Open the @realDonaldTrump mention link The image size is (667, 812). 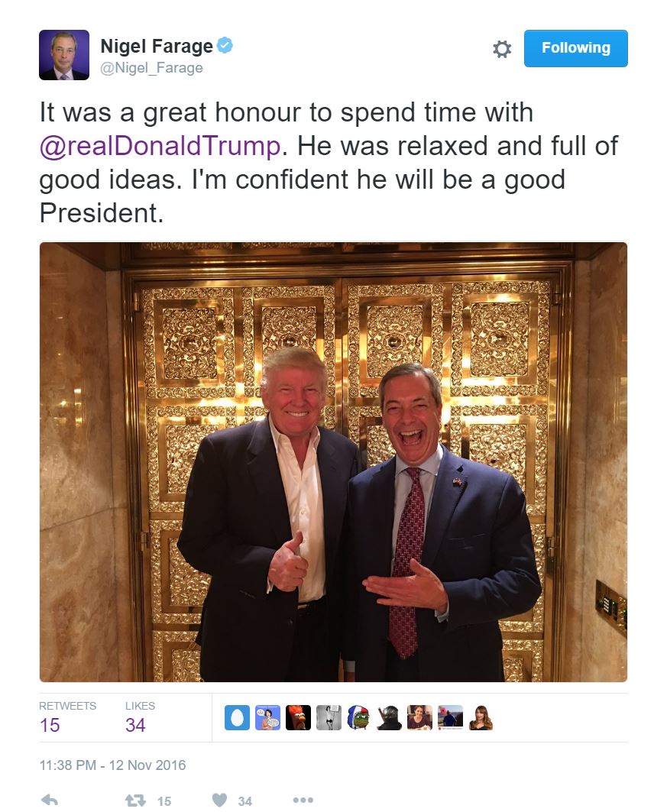(160, 145)
